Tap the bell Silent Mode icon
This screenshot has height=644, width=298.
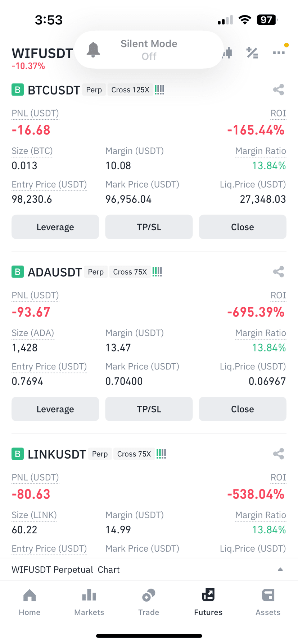point(93,50)
